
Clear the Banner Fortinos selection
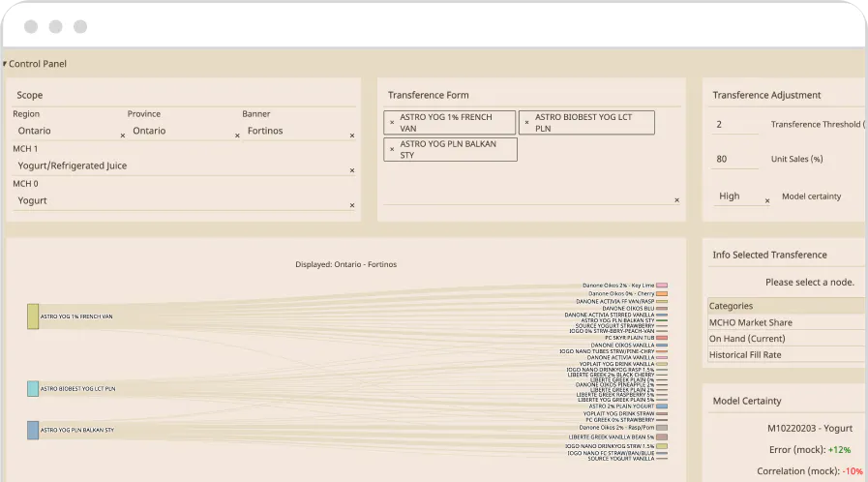tap(352, 136)
